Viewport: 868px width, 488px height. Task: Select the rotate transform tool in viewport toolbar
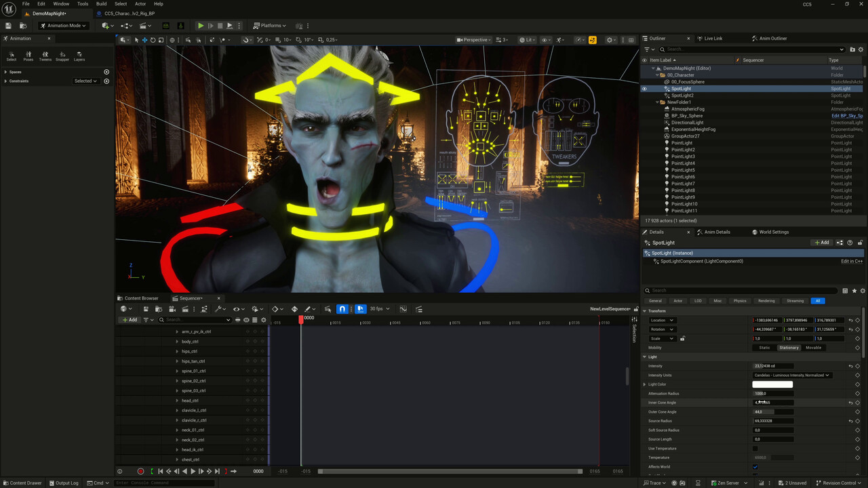click(x=153, y=40)
